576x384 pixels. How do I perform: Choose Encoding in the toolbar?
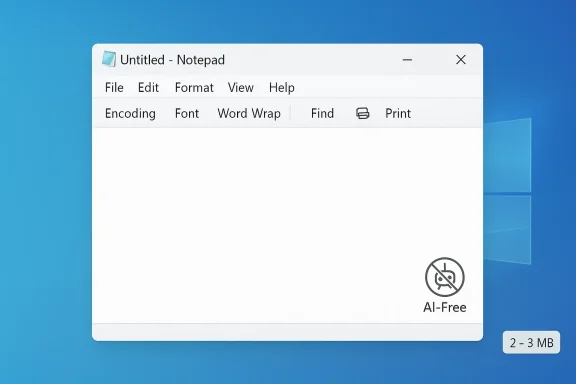point(130,113)
